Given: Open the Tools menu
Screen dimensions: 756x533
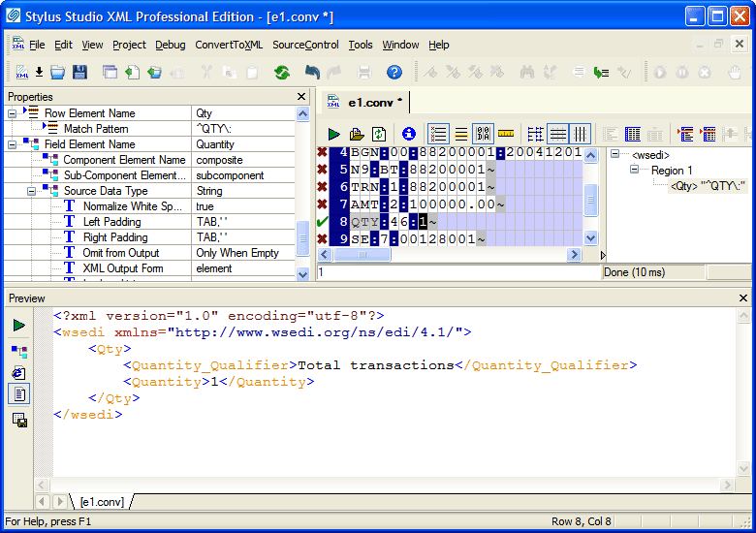Looking at the screenshot, I should 361,45.
